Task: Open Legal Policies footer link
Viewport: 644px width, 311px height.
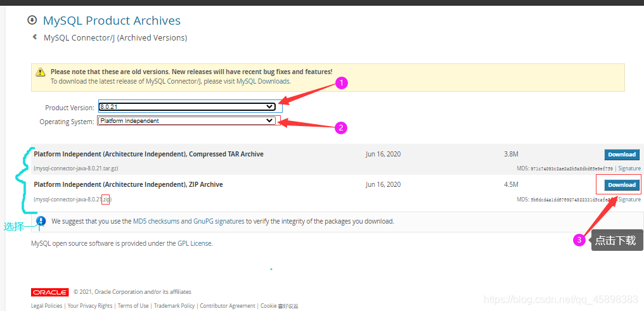Action: click(x=47, y=306)
